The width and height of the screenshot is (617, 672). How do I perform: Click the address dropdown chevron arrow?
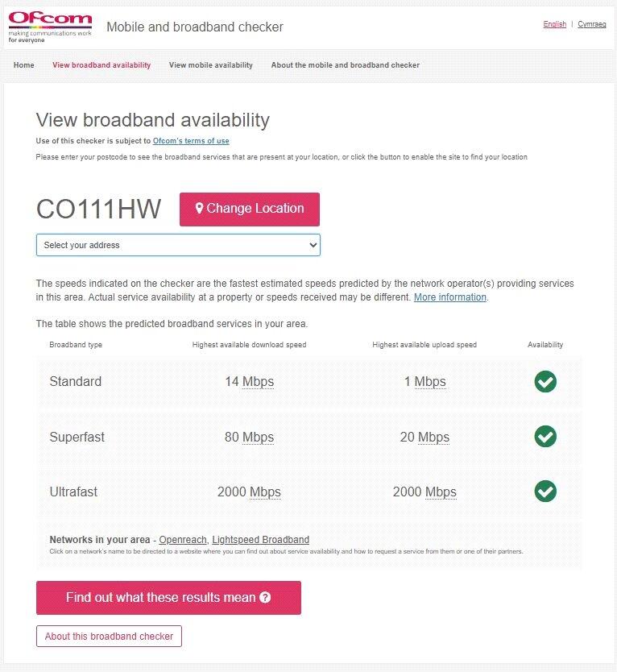click(x=313, y=245)
